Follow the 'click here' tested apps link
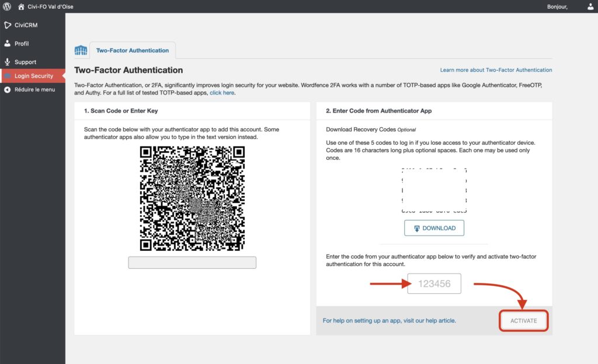 point(222,93)
